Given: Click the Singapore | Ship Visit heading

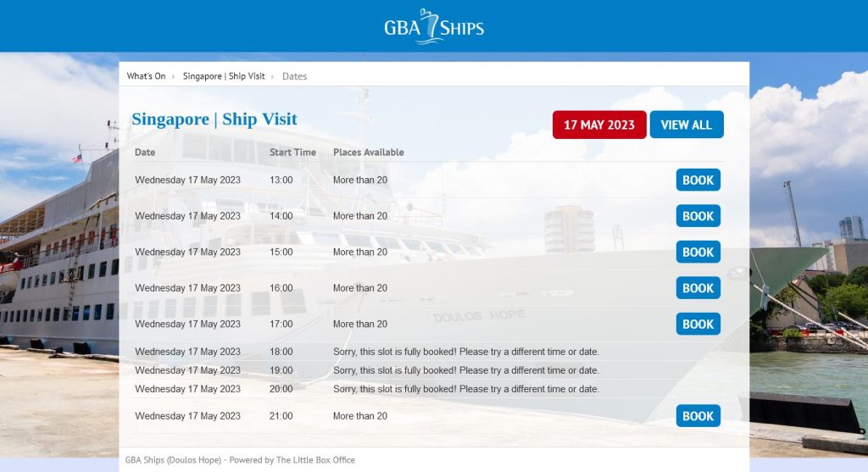Looking at the screenshot, I should [214, 119].
